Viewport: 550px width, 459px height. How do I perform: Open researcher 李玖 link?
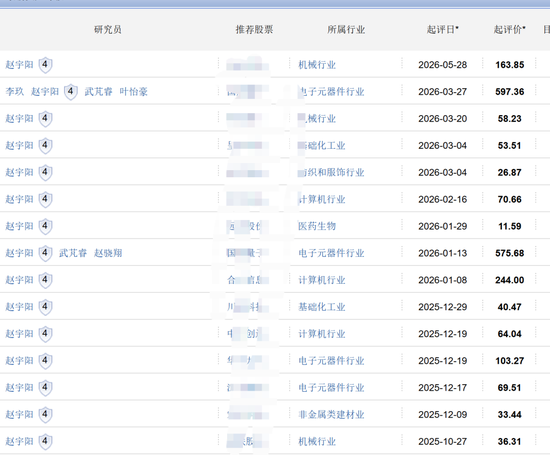[15, 92]
